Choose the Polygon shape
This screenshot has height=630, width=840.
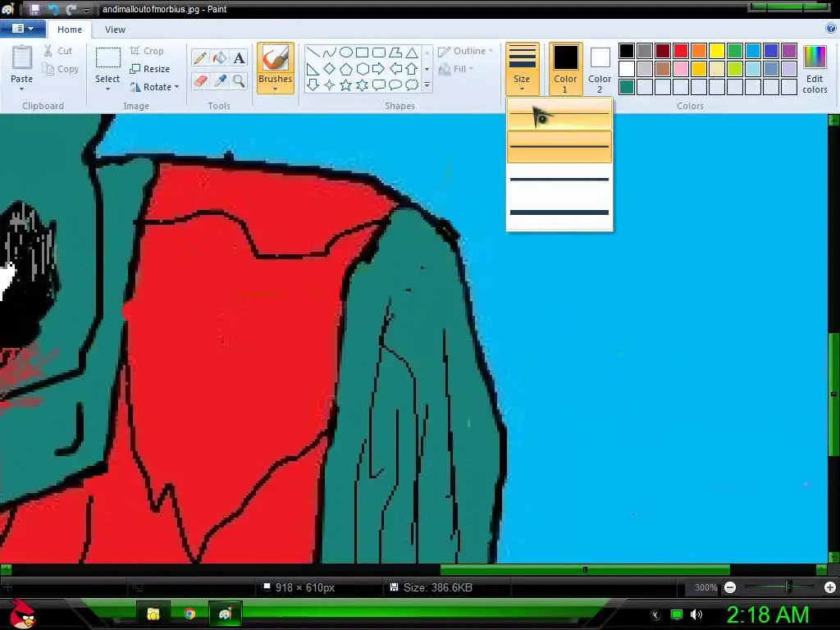pyautogui.click(x=395, y=52)
